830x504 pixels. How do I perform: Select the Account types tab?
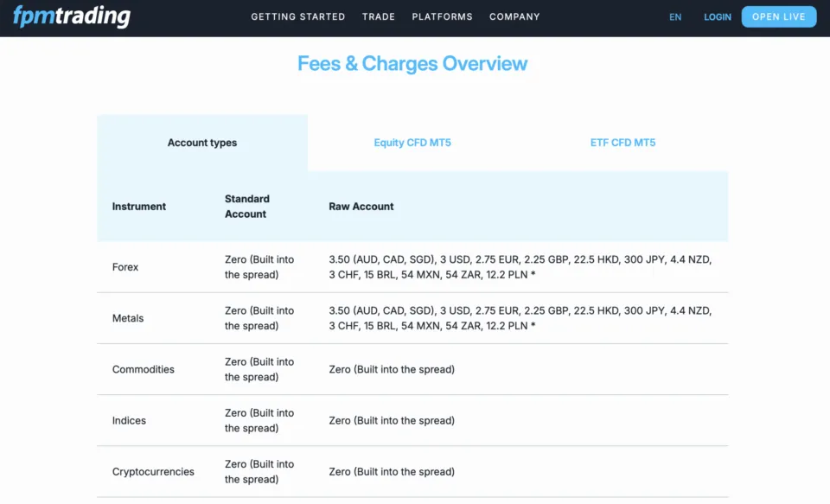pos(202,143)
